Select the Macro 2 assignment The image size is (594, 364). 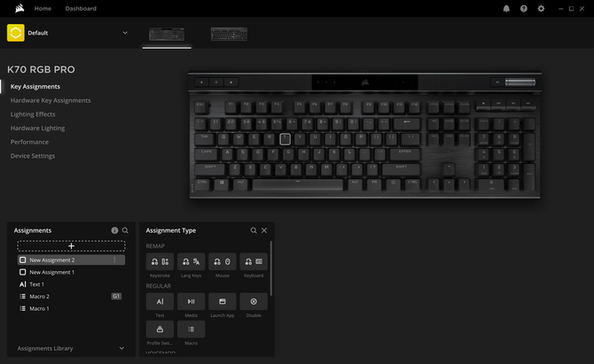(71, 297)
